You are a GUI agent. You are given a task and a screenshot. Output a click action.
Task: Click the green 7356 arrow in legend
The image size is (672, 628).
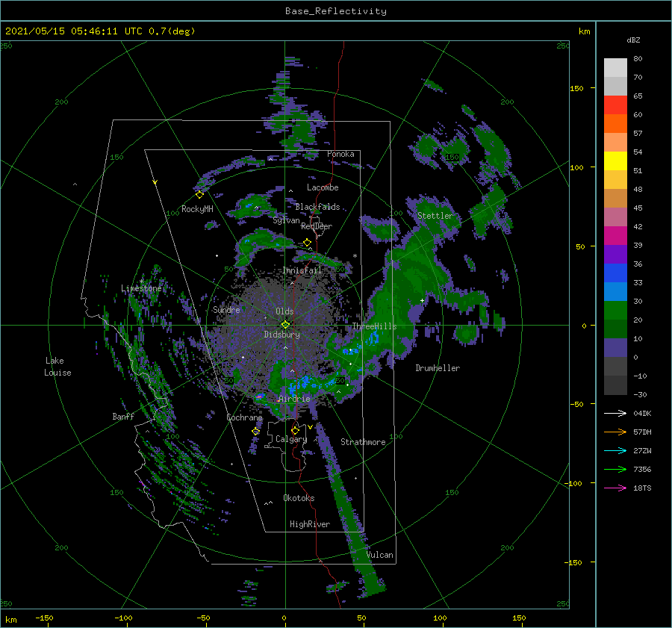tap(615, 470)
